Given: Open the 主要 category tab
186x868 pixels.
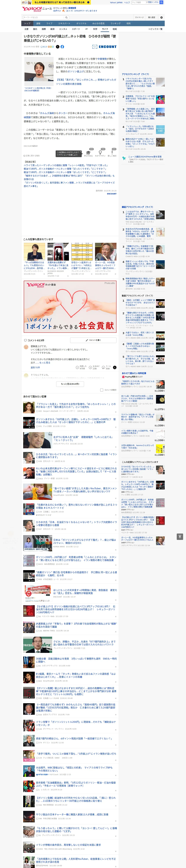Looking at the screenshot, I should coord(26,29).
